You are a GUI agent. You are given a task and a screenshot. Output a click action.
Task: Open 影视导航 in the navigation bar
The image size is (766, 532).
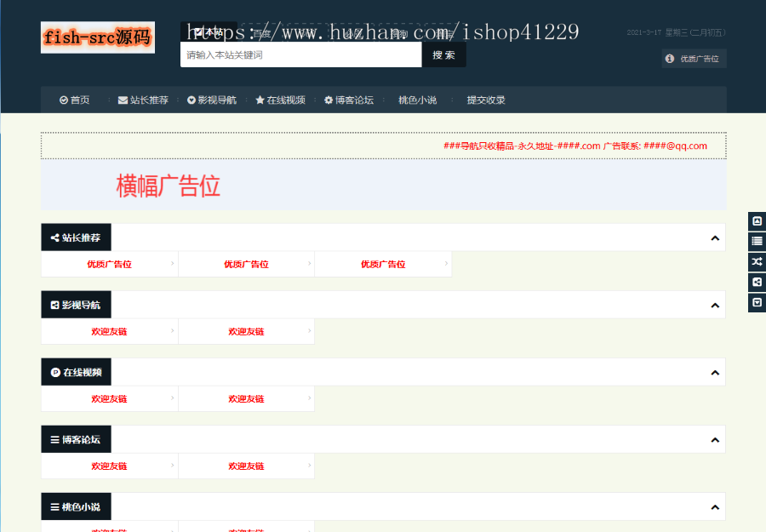[212, 100]
